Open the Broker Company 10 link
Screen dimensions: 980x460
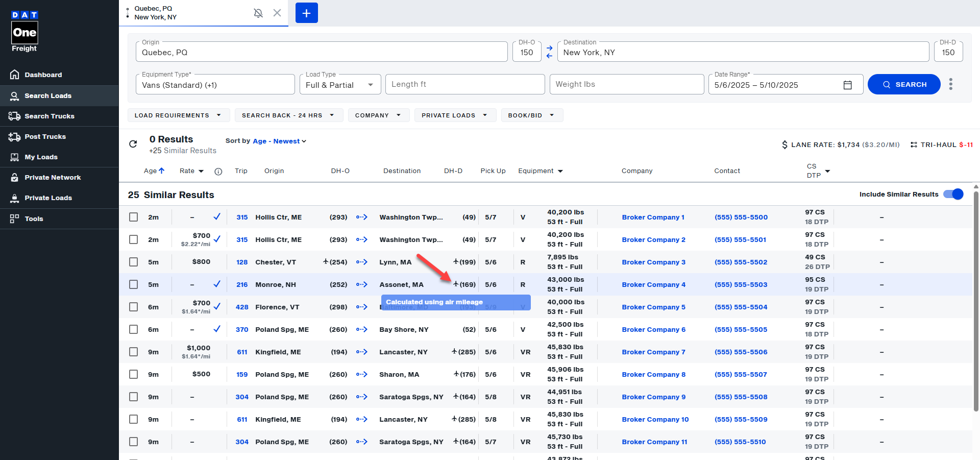pos(655,419)
